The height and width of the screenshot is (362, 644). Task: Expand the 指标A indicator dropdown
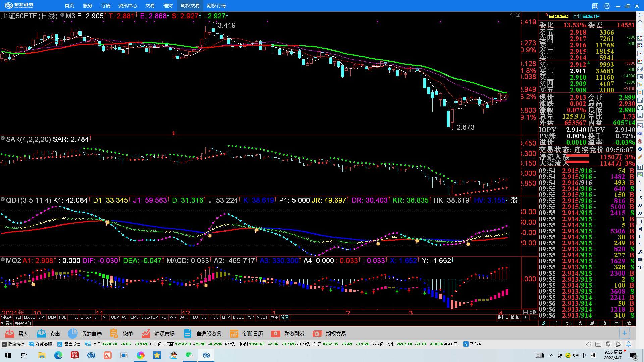[6, 317]
